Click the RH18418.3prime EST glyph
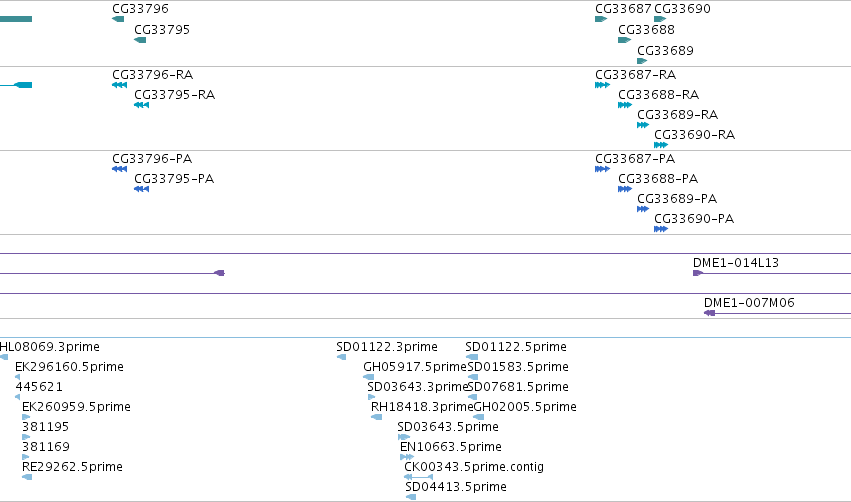 click(377, 417)
